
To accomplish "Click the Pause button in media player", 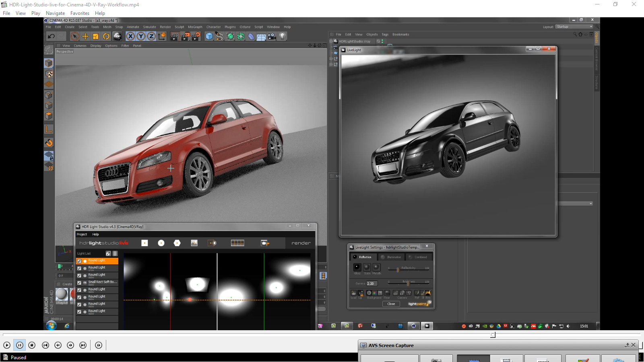I will (20, 345).
